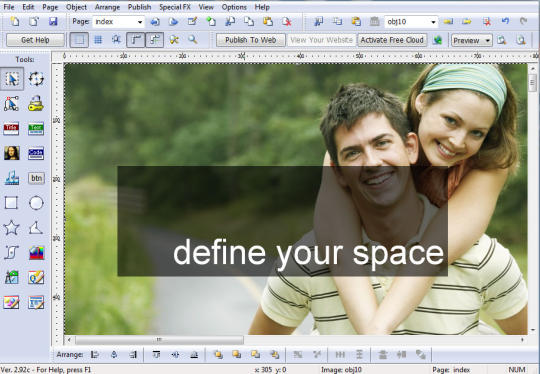Viewport: 540px width, 374px height.
Task: Go to previous page with blue back arrow
Action: click(155, 21)
